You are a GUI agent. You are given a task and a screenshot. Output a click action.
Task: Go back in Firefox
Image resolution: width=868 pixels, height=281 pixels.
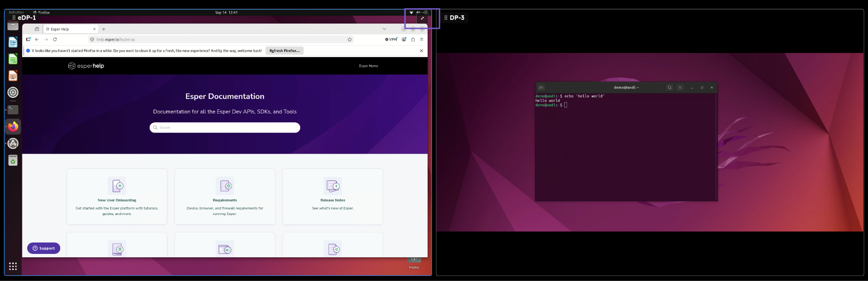tap(37, 39)
